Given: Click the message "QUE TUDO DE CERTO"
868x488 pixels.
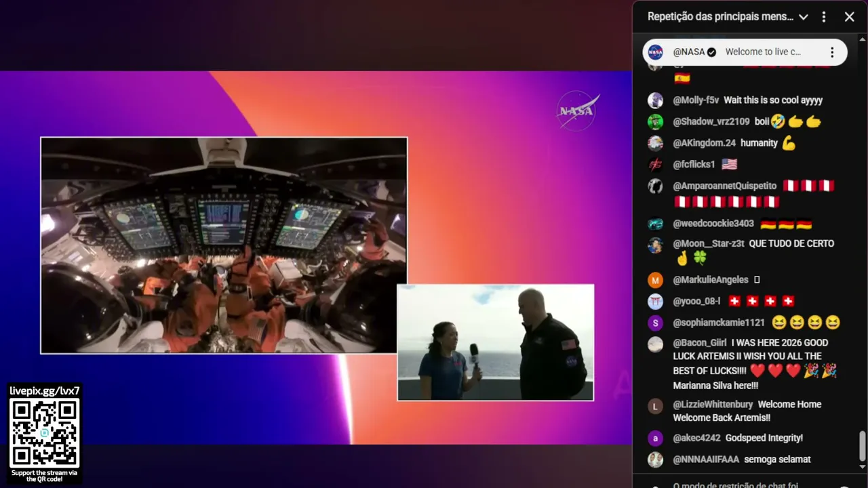Looking at the screenshot, I should tap(791, 243).
